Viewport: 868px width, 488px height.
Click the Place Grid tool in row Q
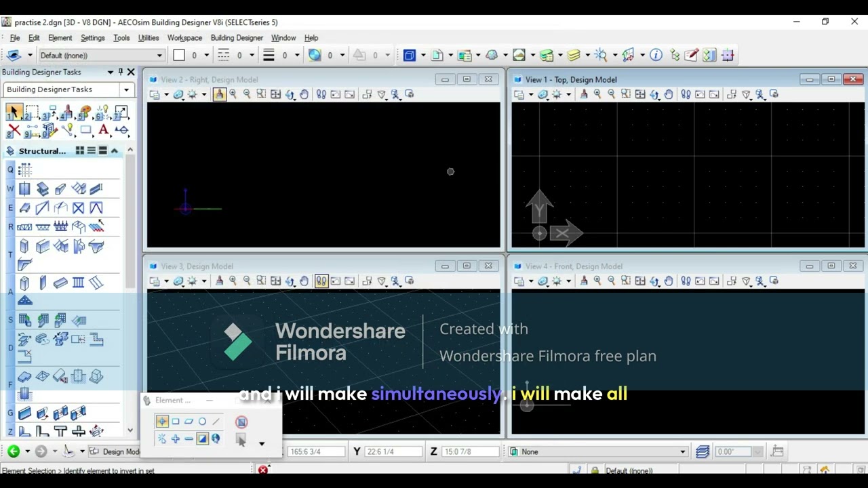[x=25, y=169]
